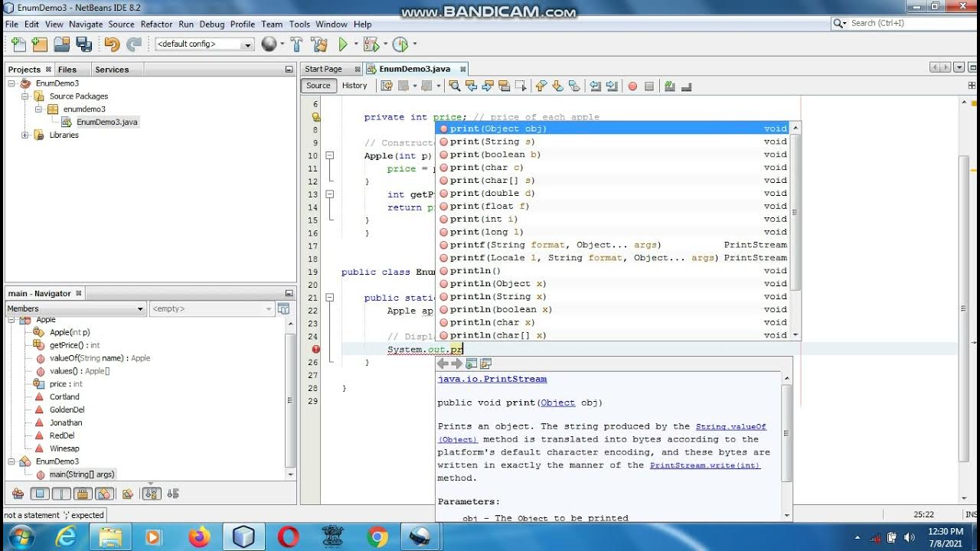
Task: Click the Next Bookmark icon
Action: click(557, 86)
